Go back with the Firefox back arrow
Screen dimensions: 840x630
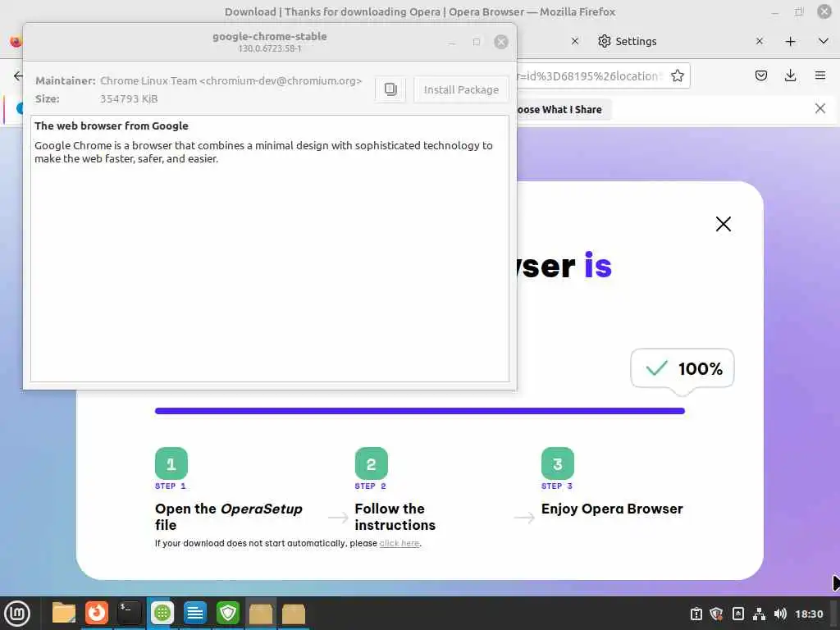pyautogui.click(x=18, y=75)
